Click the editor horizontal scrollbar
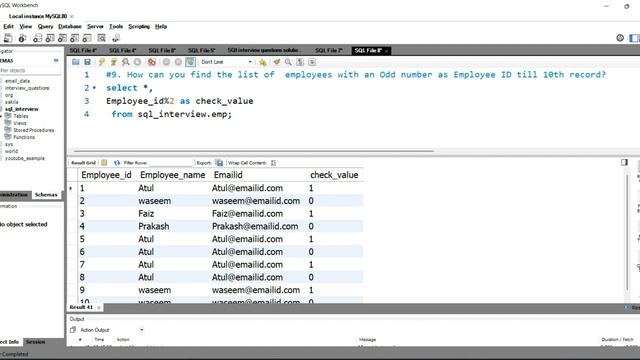The width and height of the screenshot is (640, 360). point(253,151)
